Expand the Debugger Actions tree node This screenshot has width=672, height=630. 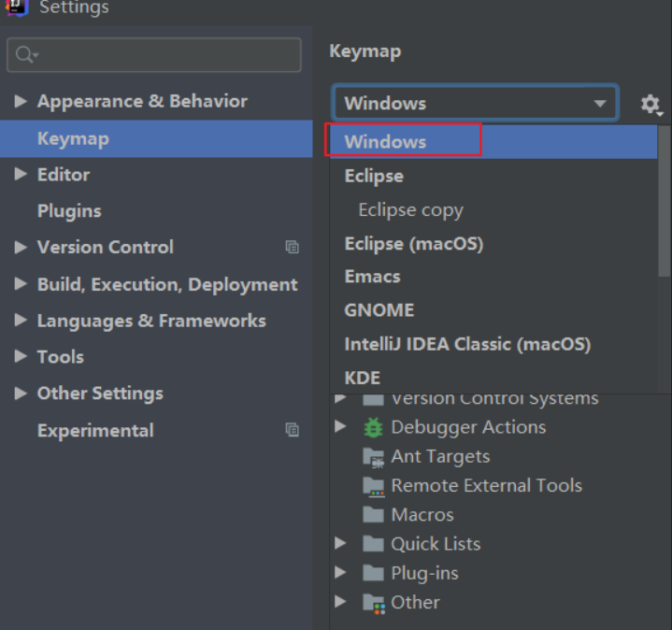[x=341, y=427]
